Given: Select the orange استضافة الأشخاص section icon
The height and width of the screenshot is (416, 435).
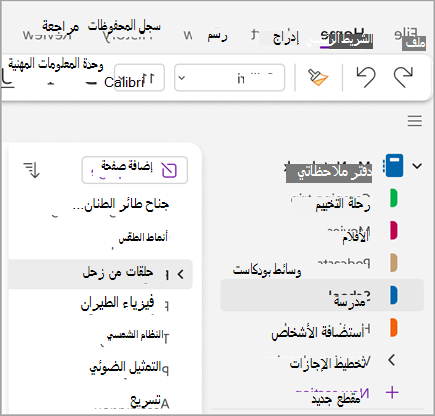Looking at the screenshot, I should (x=394, y=328).
